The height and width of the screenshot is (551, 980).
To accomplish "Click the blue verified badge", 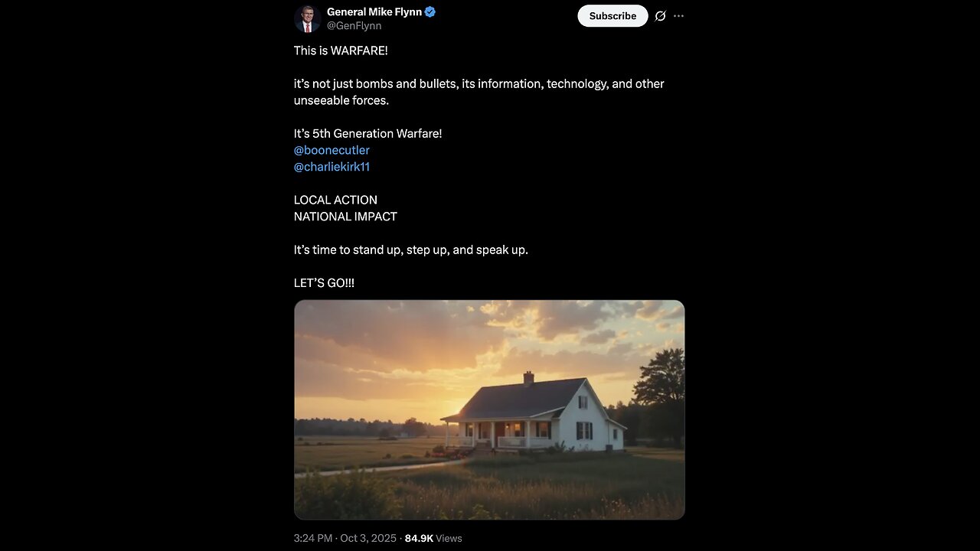I will pyautogui.click(x=430, y=11).
